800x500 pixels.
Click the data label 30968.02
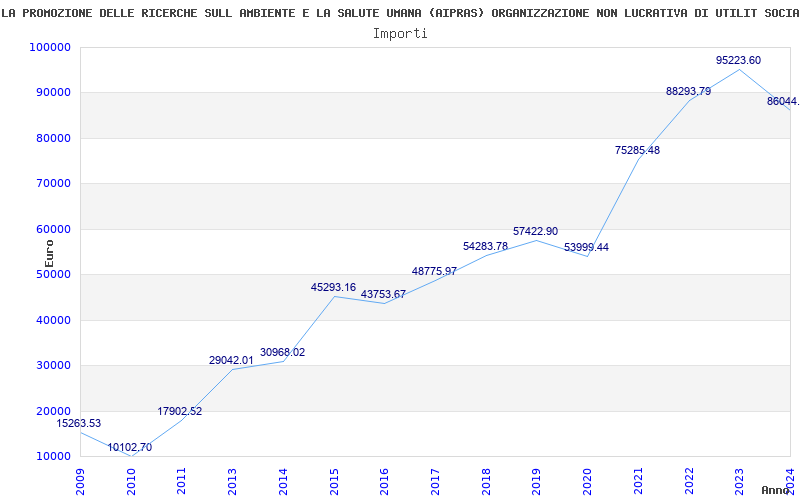283,352
